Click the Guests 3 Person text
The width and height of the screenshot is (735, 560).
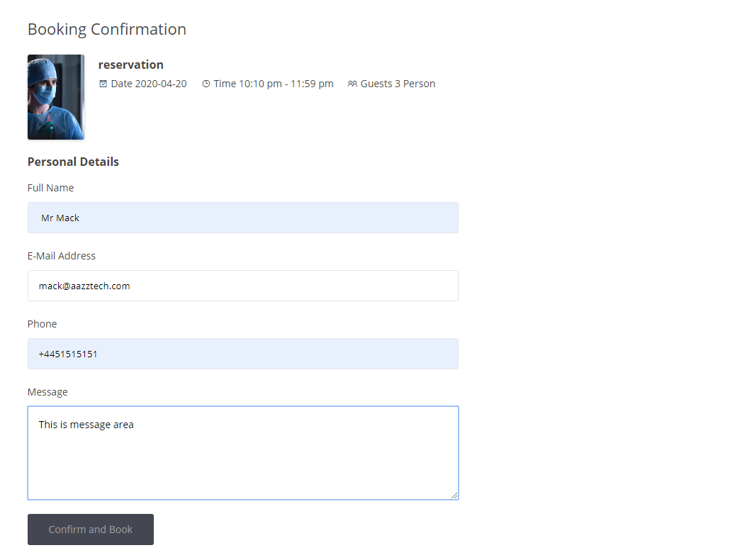(398, 84)
